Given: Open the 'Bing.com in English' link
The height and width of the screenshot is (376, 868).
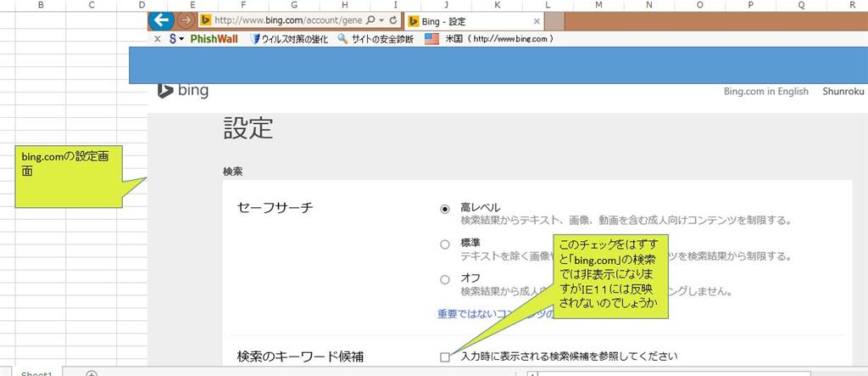Looking at the screenshot, I should (766, 92).
